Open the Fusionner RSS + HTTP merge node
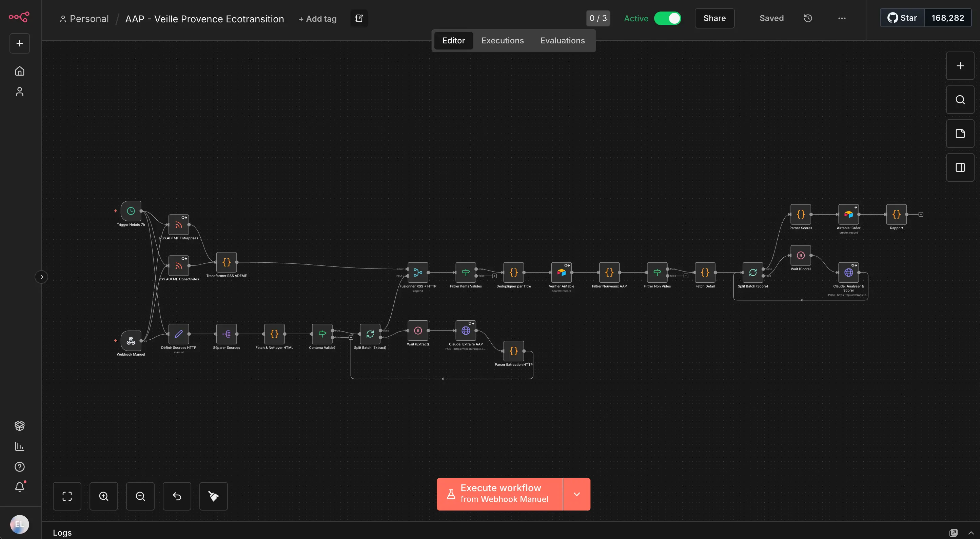 click(418, 272)
